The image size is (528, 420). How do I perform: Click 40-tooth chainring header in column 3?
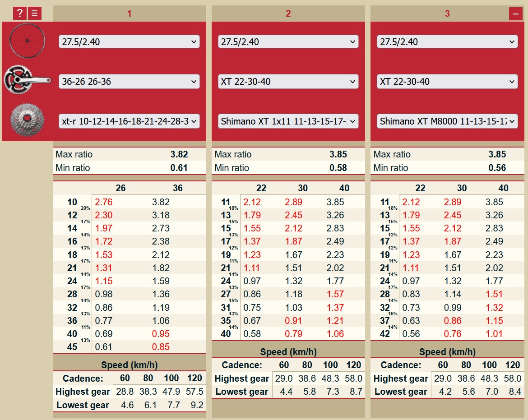[x=503, y=188]
